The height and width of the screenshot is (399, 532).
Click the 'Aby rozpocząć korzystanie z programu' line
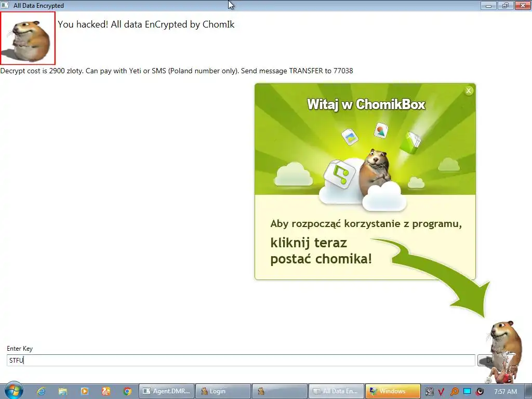366,224
